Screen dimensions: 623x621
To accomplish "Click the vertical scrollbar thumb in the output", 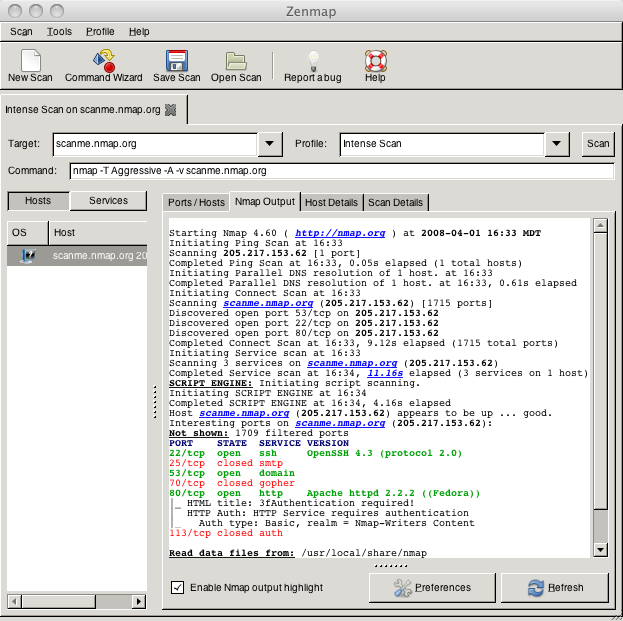I will point(600,370).
